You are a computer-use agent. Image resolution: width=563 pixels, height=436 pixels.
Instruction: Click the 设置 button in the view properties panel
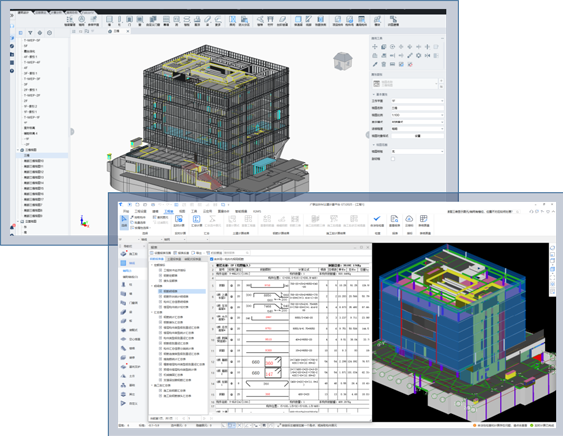pyautogui.click(x=417, y=136)
